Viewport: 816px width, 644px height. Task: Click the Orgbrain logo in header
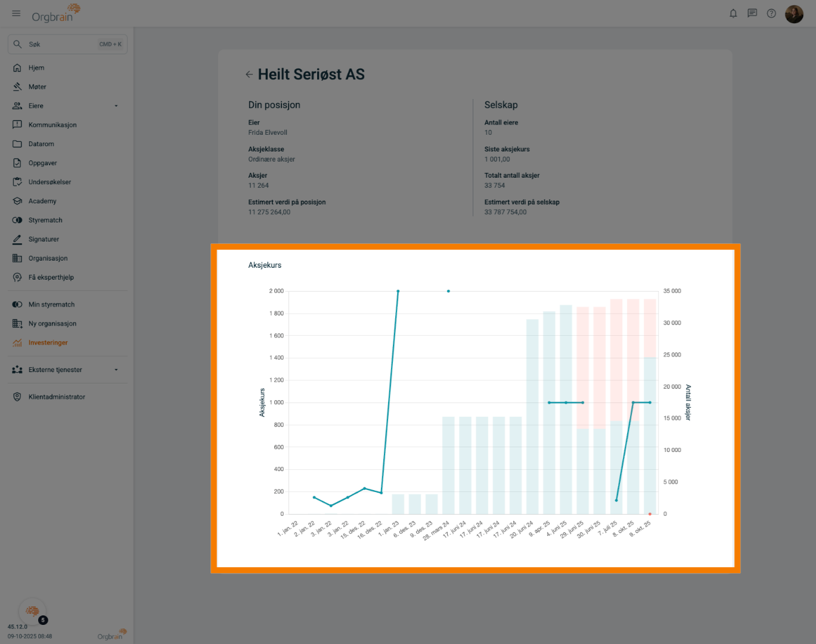[x=56, y=13]
